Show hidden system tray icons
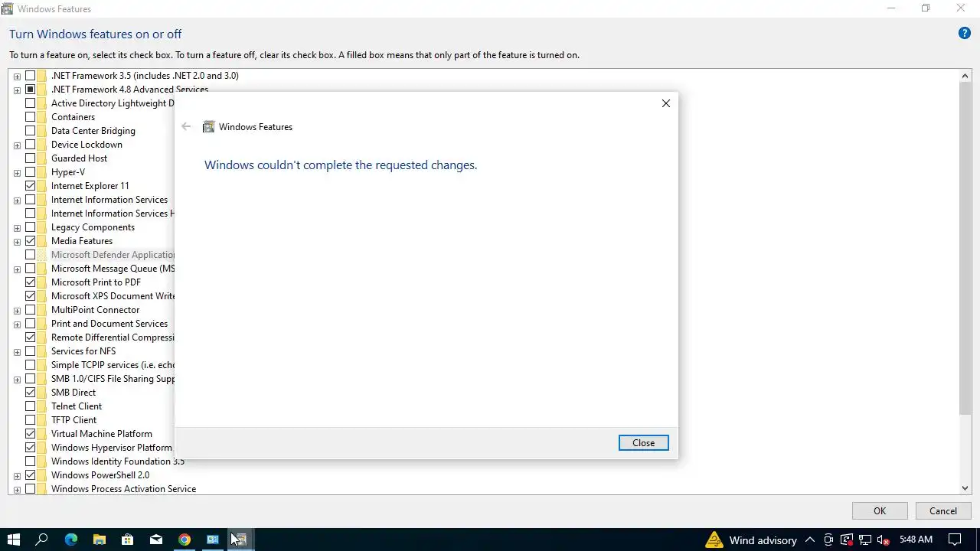Viewport: 980px width, 551px height. click(810, 540)
